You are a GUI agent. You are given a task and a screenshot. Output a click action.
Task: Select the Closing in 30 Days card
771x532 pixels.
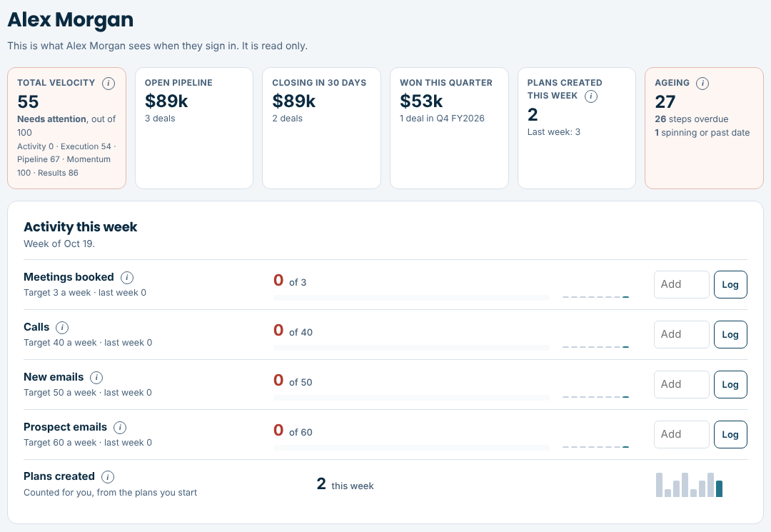(321, 128)
